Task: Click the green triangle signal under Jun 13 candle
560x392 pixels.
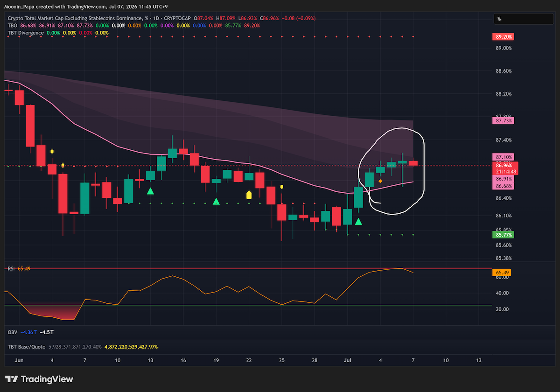Action: tap(150, 191)
